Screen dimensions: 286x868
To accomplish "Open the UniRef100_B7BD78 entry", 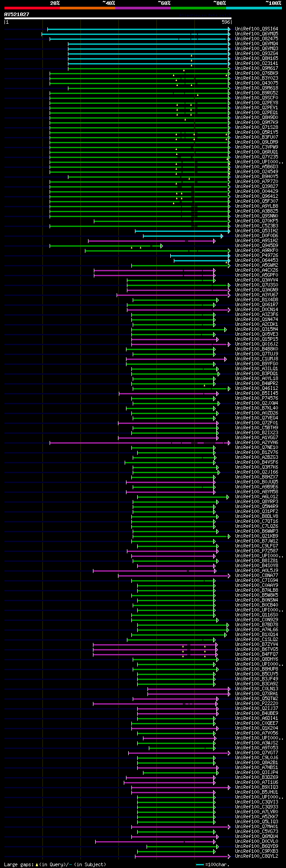I will [x=257, y=625].
